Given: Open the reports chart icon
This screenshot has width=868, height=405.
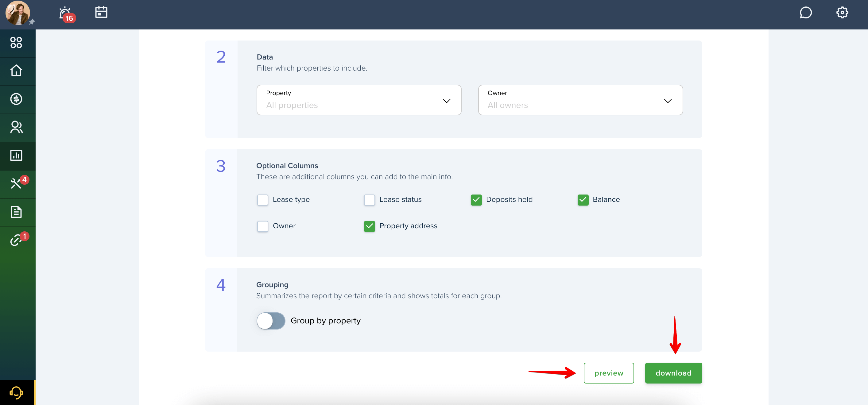Looking at the screenshot, I should [x=16, y=156].
